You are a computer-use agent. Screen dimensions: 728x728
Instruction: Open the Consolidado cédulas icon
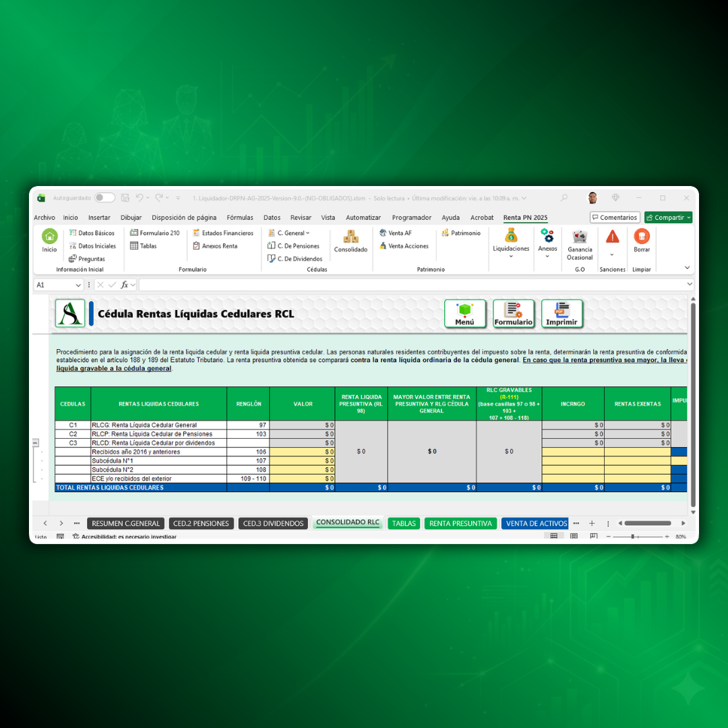coord(351,237)
